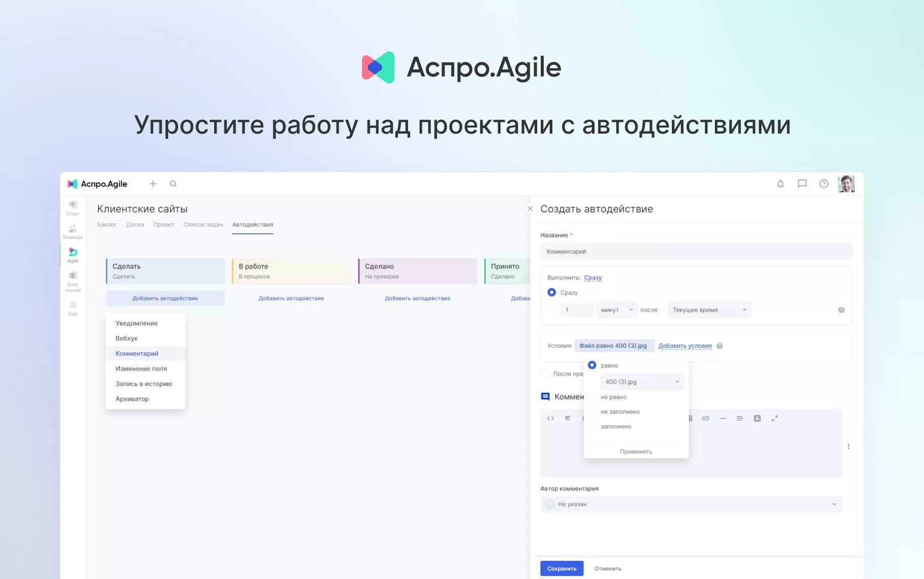Open search with the magnifier icon
Viewport: 924px width, 579px height.
pyautogui.click(x=173, y=183)
